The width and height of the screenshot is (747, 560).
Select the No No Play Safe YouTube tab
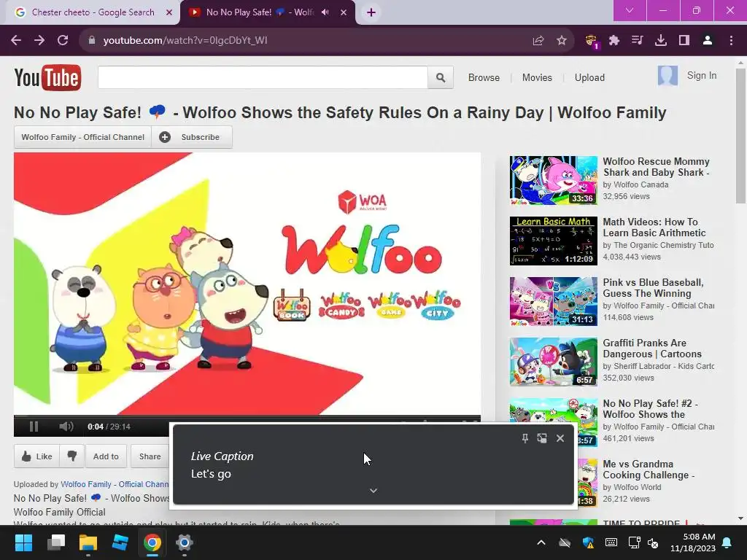(260, 12)
